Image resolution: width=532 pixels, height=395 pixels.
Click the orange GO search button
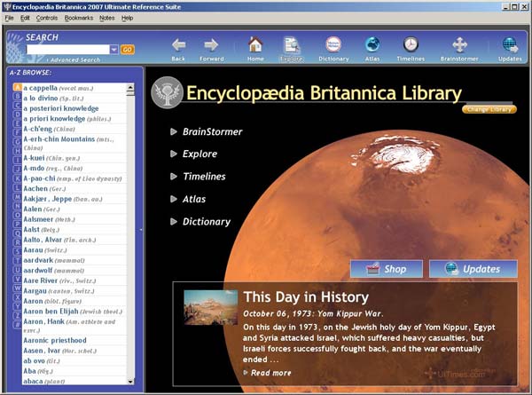click(x=127, y=50)
